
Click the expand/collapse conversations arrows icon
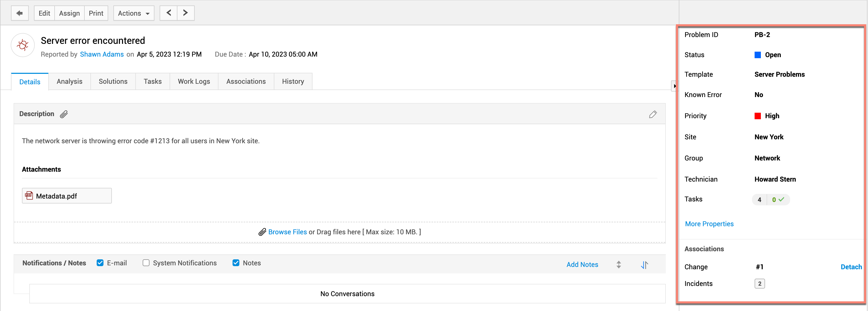point(618,265)
